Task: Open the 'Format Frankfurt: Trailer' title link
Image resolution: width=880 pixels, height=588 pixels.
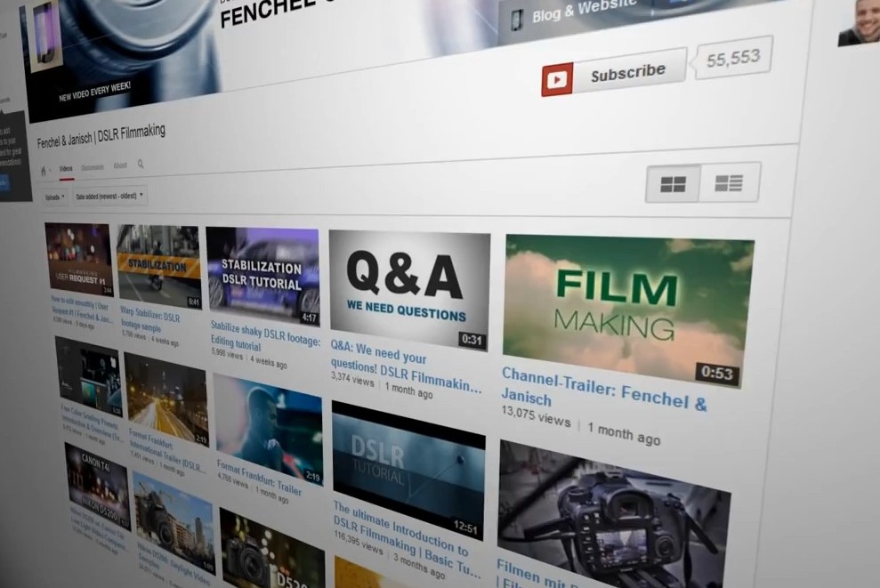Action: click(x=259, y=478)
